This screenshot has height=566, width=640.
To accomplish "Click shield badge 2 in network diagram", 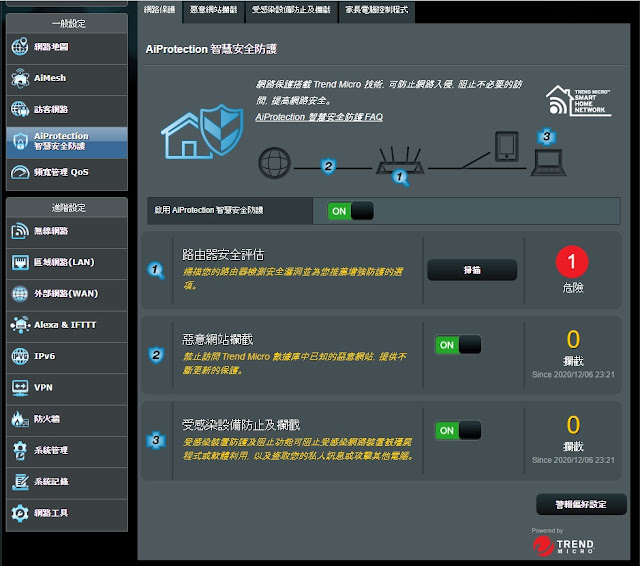I will pos(329,166).
